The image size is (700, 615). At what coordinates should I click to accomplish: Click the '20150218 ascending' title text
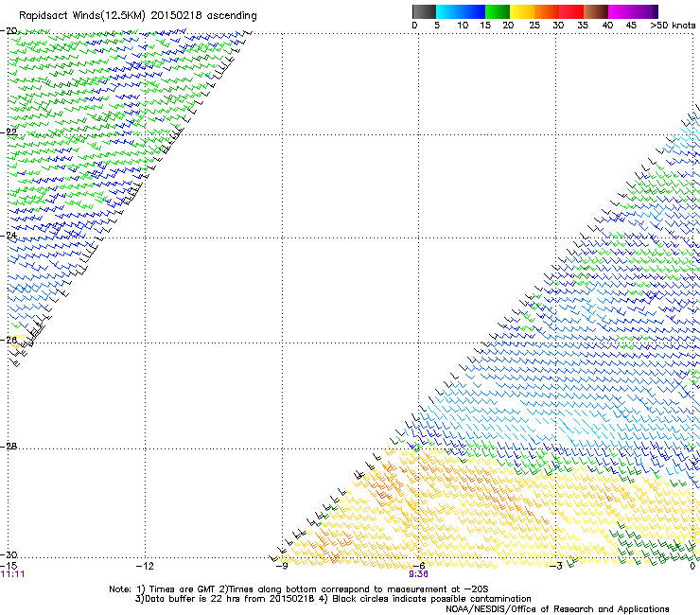[203, 16]
